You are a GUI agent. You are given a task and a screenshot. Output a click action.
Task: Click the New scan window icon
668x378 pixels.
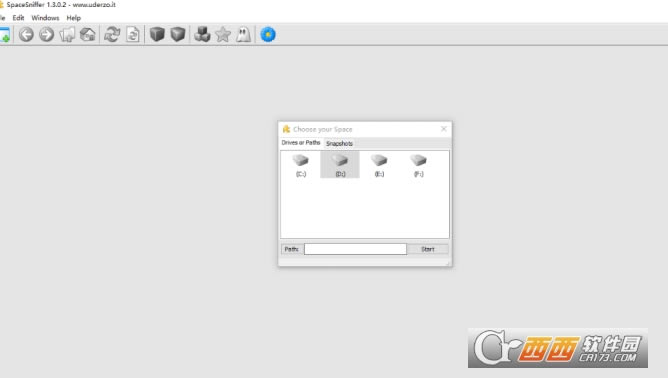pyautogui.click(x=5, y=35)
